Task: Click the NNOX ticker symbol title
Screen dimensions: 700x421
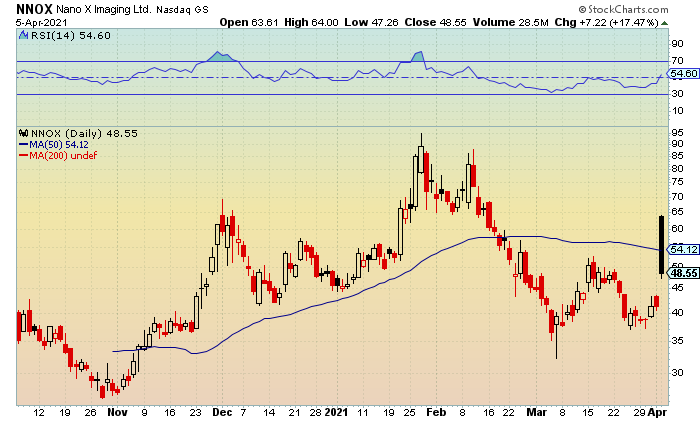Action: coord(34,9)
